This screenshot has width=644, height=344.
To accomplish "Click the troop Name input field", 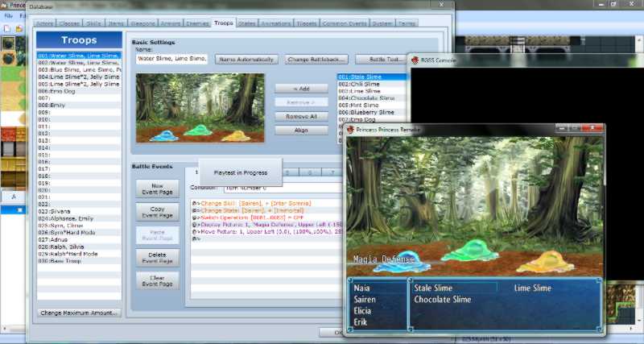I will click(171, 59).
